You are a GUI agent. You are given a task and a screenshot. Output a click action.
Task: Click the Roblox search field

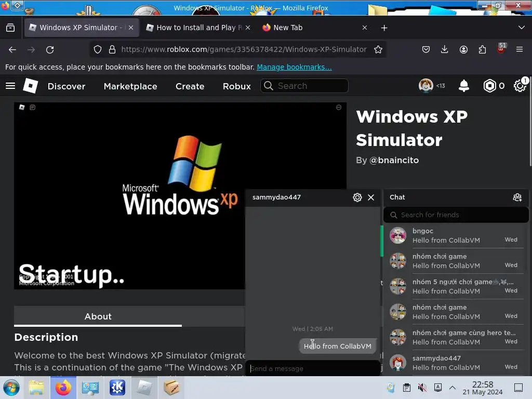pos(304,86)
